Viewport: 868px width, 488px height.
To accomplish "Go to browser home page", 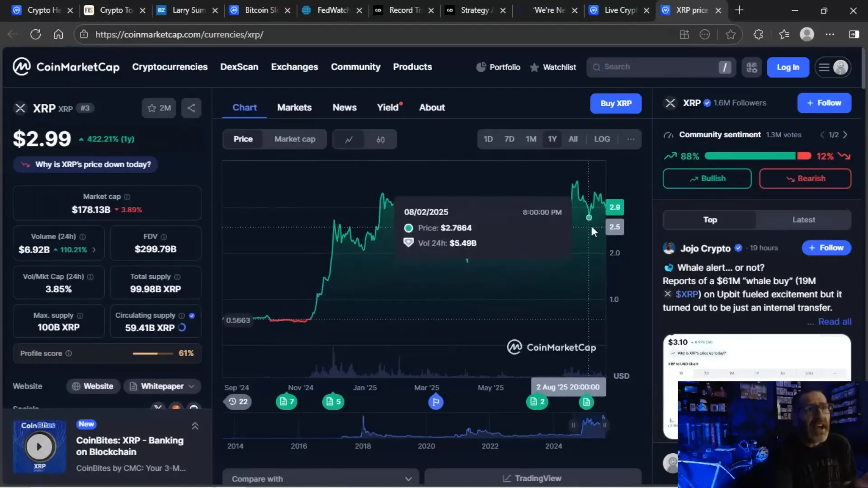I will [x=58, y=34].
